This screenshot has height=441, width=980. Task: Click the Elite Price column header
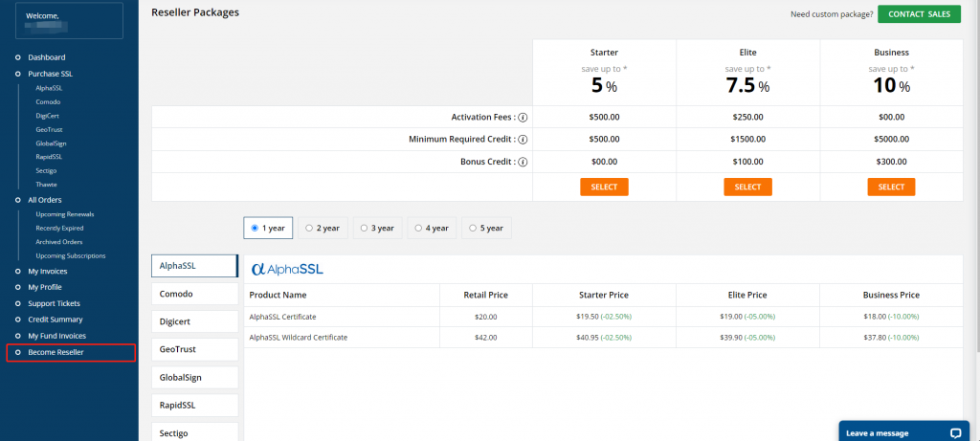click(747, 295)
